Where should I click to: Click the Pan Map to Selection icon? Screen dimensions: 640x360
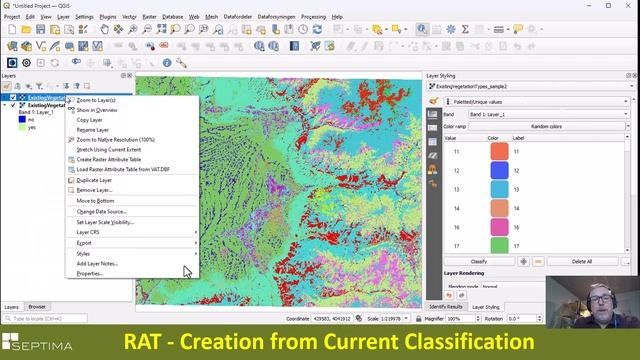pos(118,29)
